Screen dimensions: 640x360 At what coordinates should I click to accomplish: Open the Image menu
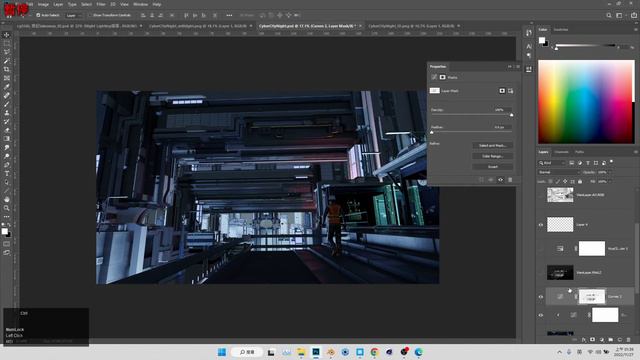pyautogui.click(x=43, y=4)
